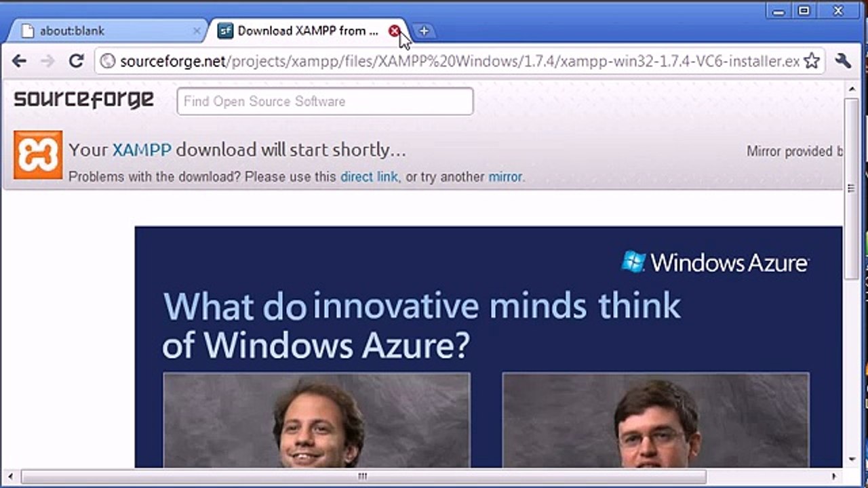
Task: Use the direct link for the download
Action: [369, 177]
